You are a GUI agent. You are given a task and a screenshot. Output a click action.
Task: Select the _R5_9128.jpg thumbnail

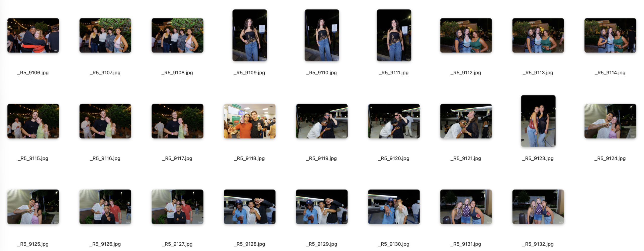250,207
